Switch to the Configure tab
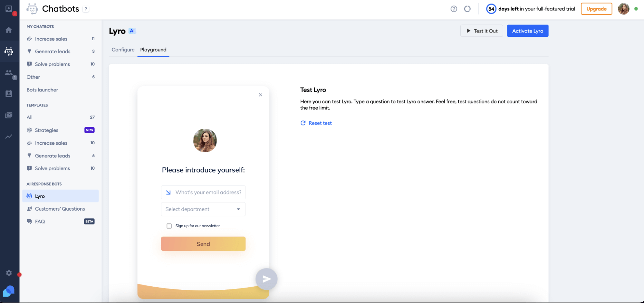The width and height of the screenshot is (644, 303). point(123,50)
